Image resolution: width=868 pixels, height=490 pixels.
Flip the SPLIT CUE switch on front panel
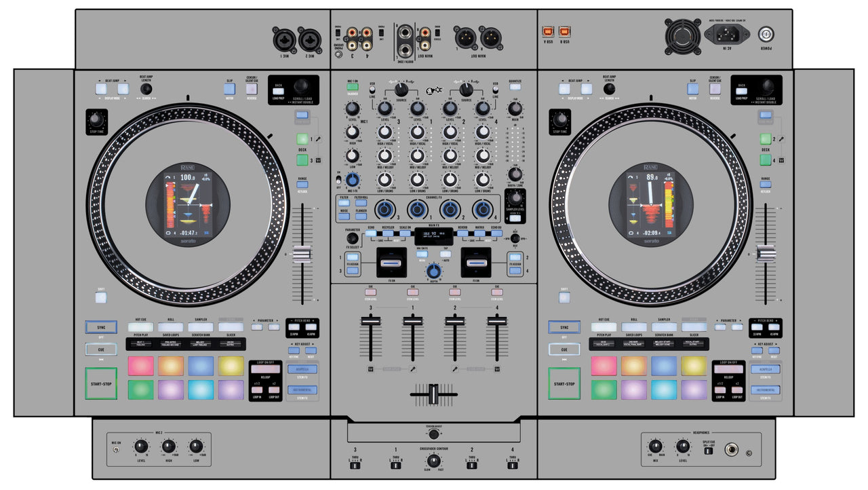coord(709,450)
